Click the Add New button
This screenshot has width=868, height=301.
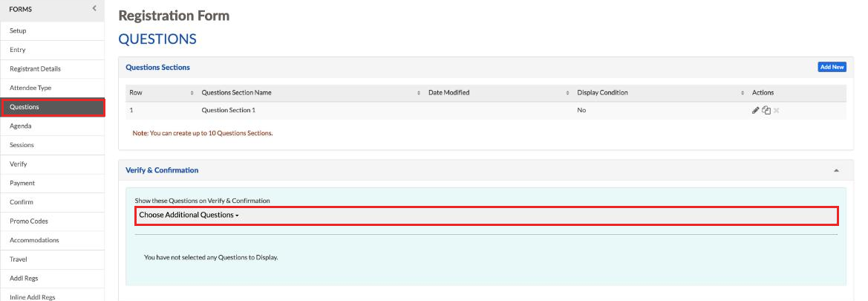832,67
